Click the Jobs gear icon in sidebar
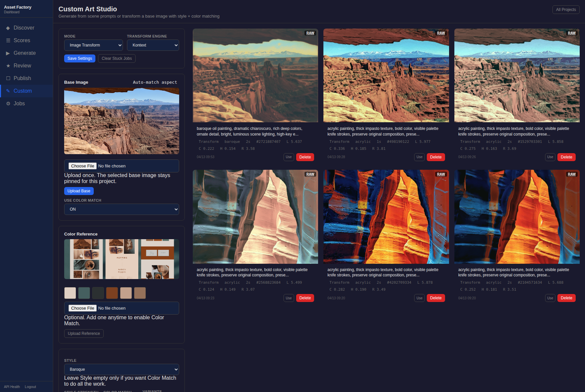585x392 pixels. [8, 104]
